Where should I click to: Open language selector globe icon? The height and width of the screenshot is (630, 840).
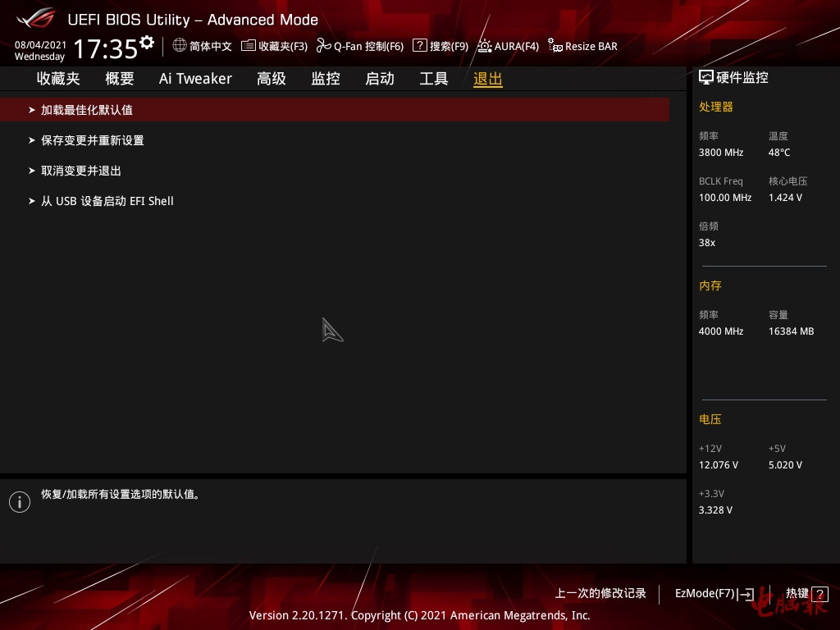tap(180, 46)
